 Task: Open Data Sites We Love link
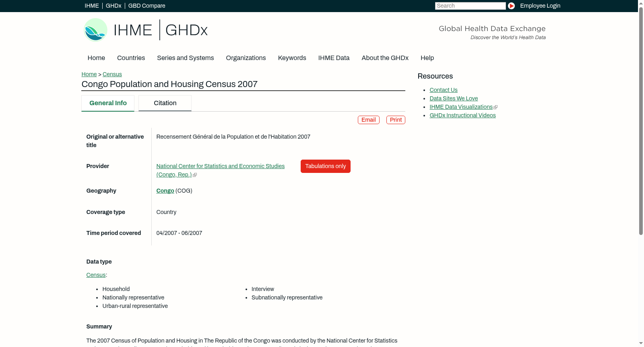454,98
